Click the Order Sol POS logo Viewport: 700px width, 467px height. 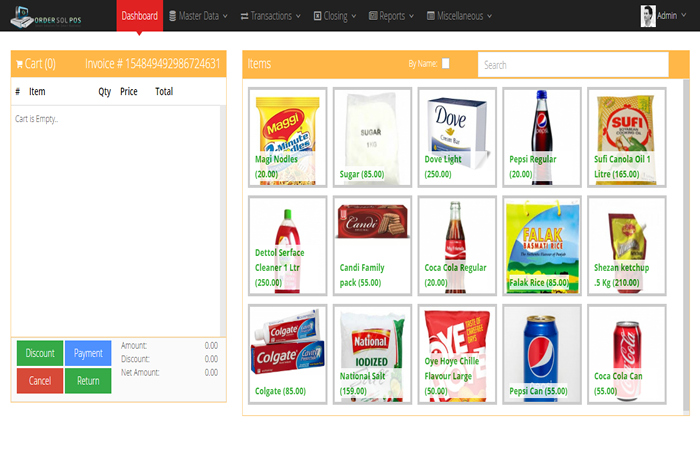click(x=46, y=17)
